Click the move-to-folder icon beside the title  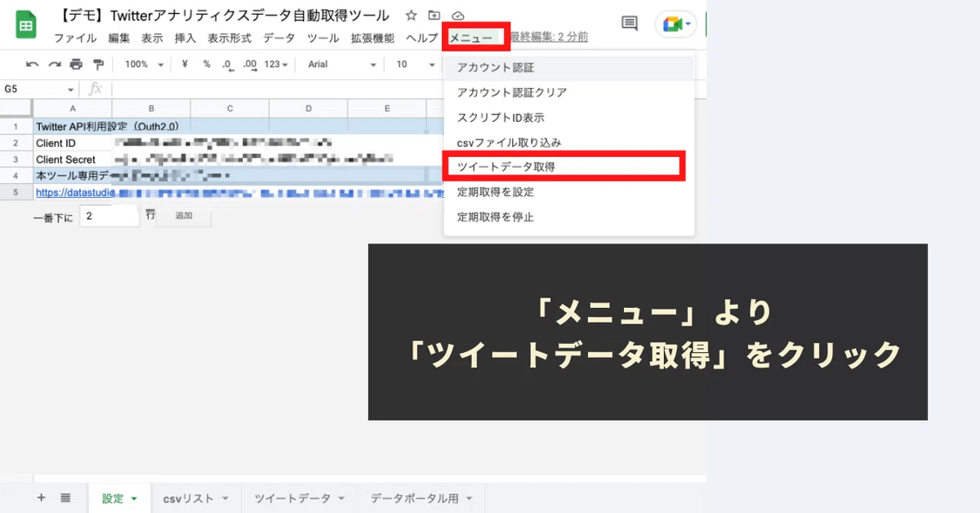tap(434, 16)
